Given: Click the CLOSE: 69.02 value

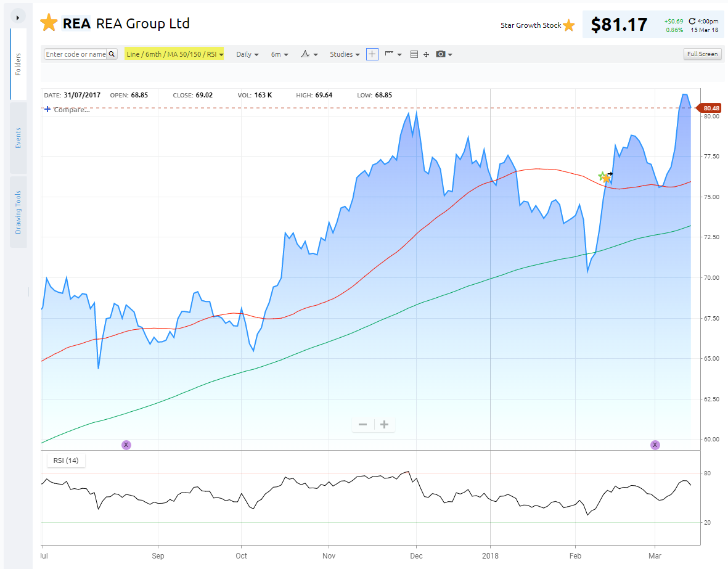Looking at the screenshot, I should point(193,95).
